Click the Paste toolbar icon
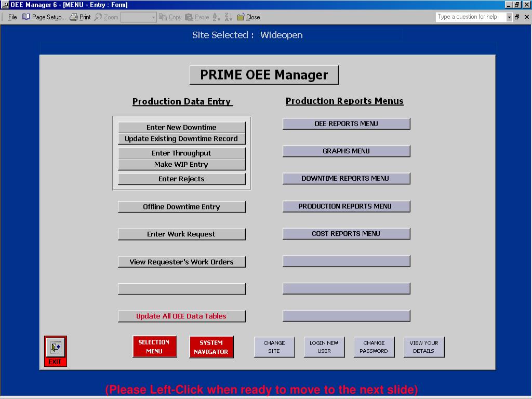532x399 pixels. coord(189,17)
